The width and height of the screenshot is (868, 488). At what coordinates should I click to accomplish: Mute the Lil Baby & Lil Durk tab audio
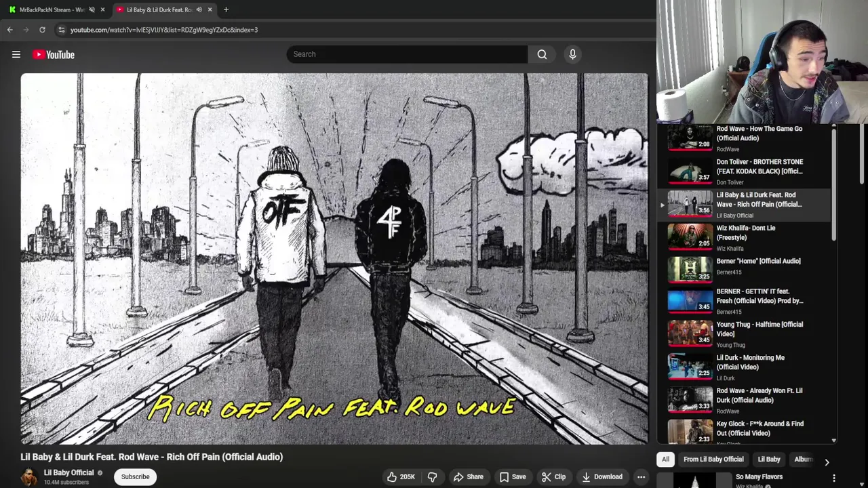click(x=199, y=9)
